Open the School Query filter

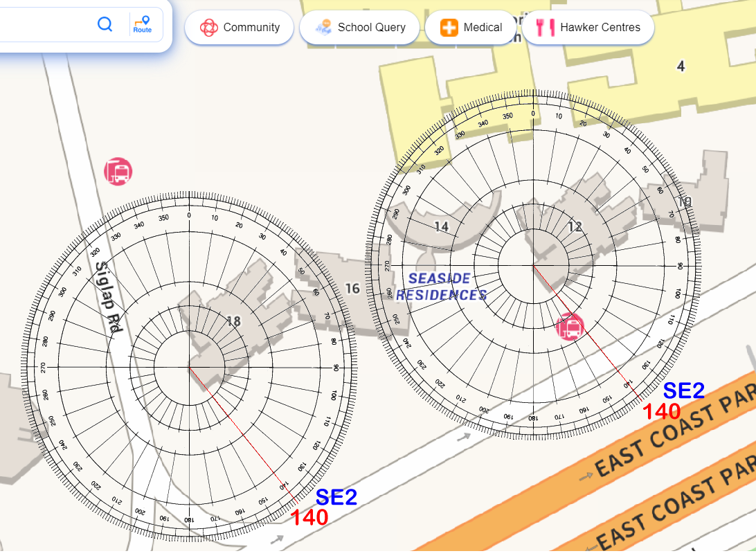360,28
